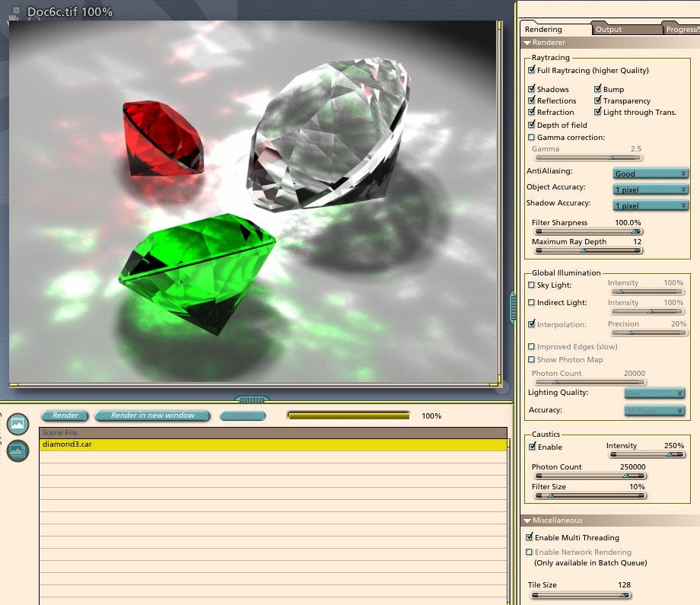The height and width of the screenshot is (605, 700).
Task: Enable Gamma correction
Action: pos(530,137)
